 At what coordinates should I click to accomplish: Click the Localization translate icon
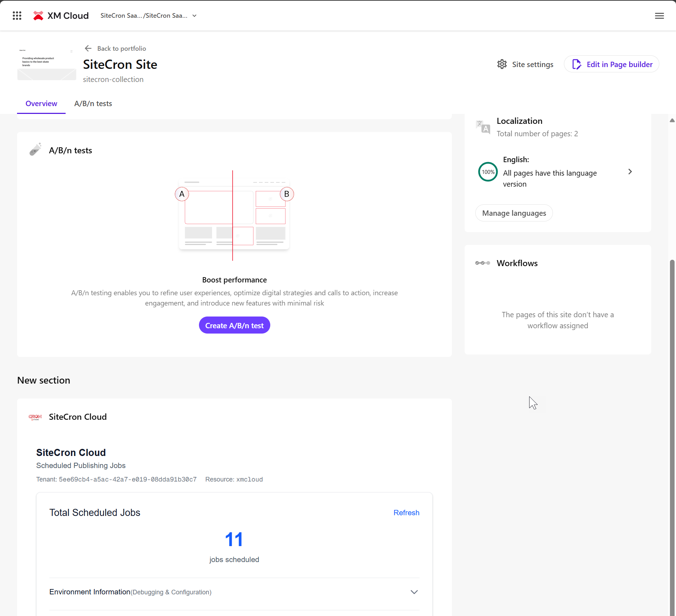[x=483, y=127]
